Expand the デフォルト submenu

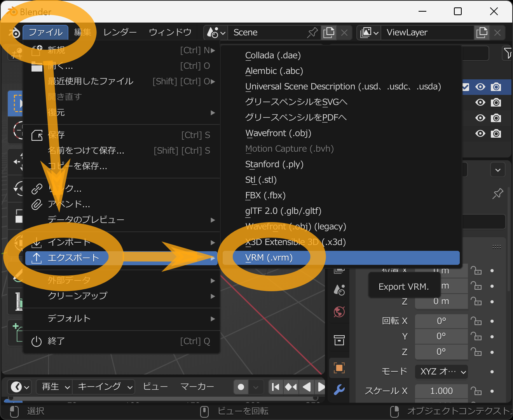[121, 318]
